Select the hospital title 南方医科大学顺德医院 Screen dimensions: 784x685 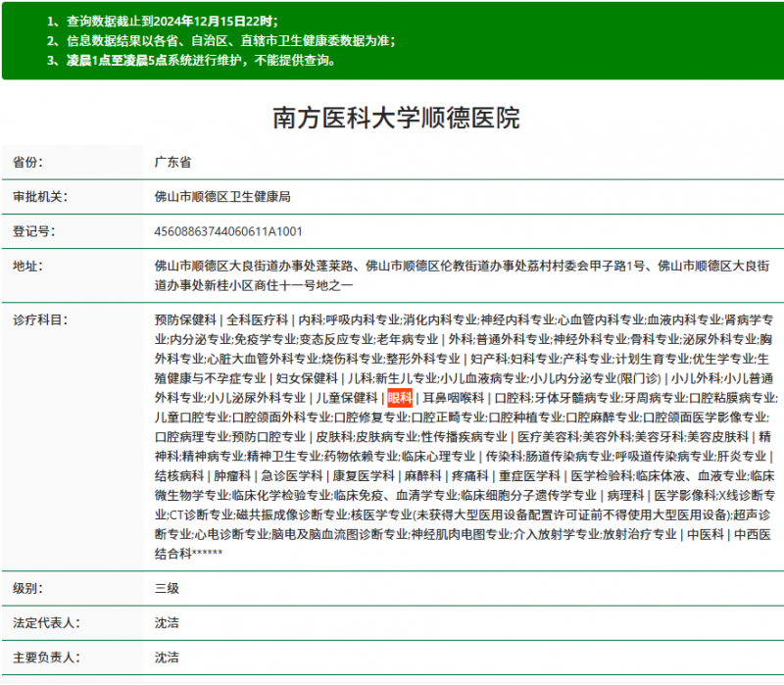(392, 120)
